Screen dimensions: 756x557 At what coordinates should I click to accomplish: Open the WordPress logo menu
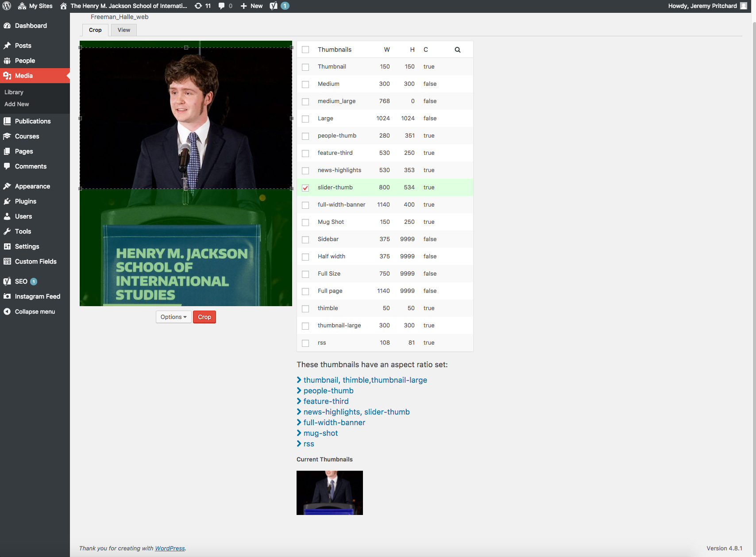click(x=7, y=6)
